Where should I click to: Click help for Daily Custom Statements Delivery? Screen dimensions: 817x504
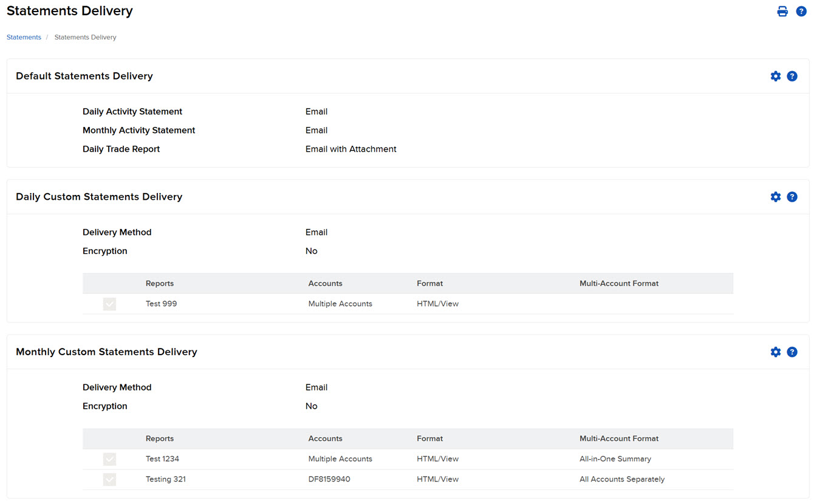pos(792,197)
